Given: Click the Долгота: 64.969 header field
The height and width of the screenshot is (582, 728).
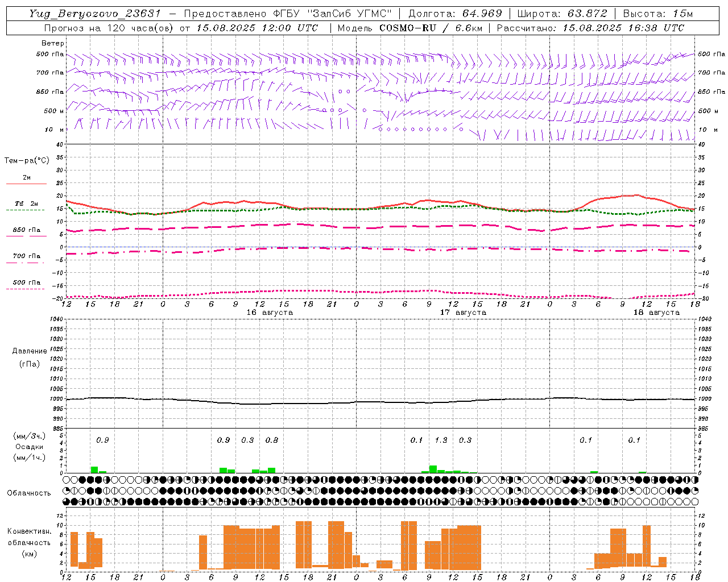Looking at the screenshot, I should point(455,14).
